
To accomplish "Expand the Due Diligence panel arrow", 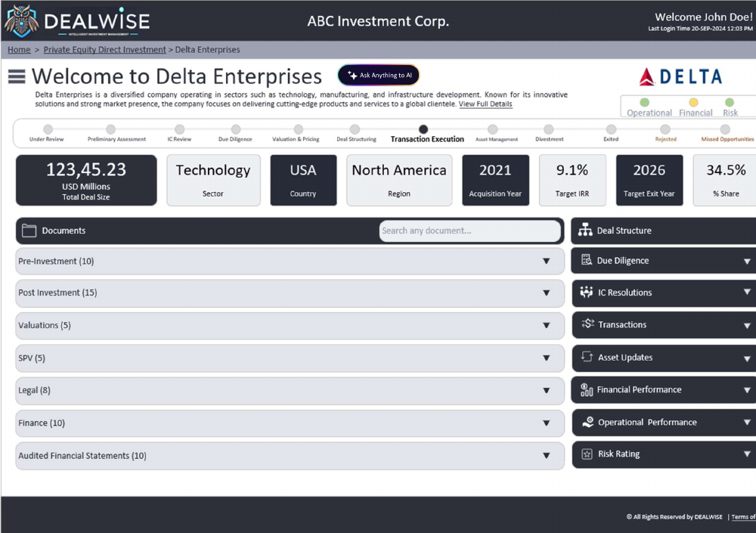I will click(747, 262).
